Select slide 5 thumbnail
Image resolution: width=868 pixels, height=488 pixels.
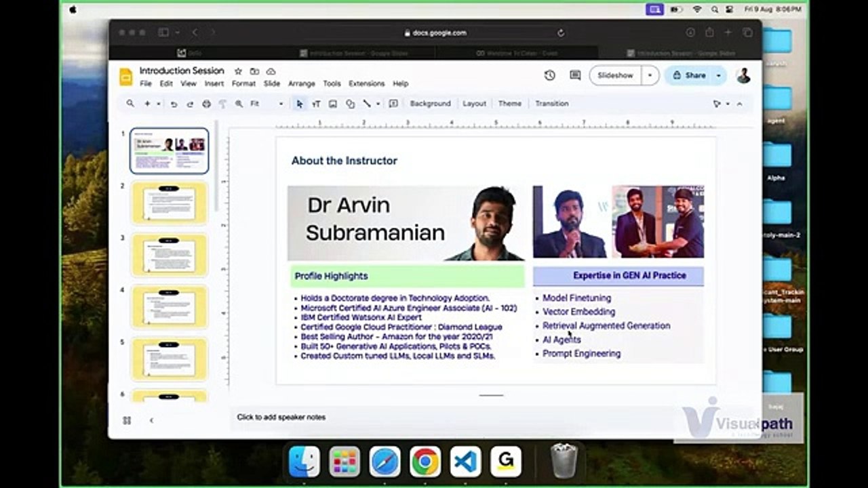(x=170, y=359)
